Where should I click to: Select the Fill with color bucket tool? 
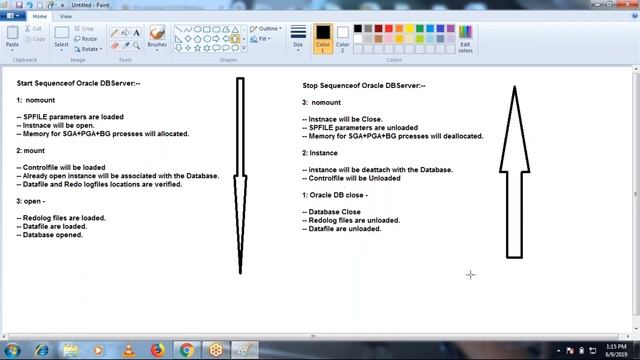[126, 33]
